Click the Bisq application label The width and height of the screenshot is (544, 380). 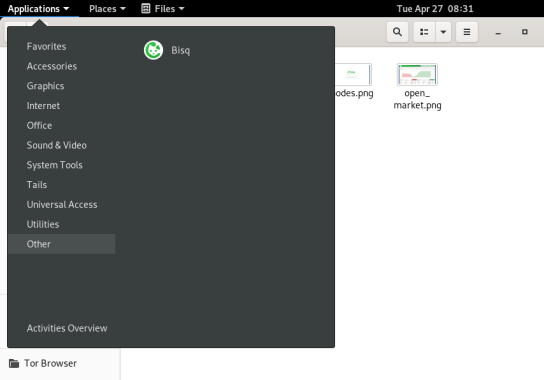click(x=181, y=50)
